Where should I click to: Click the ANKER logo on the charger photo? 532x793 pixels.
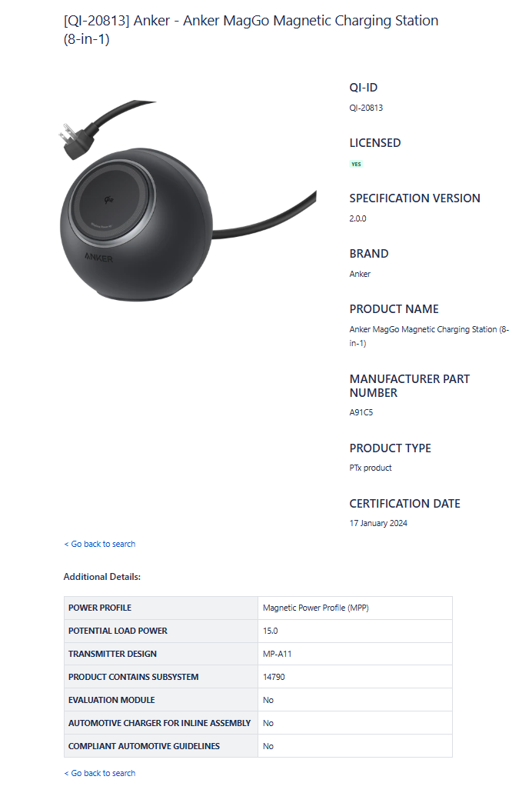tap(98, 258)
